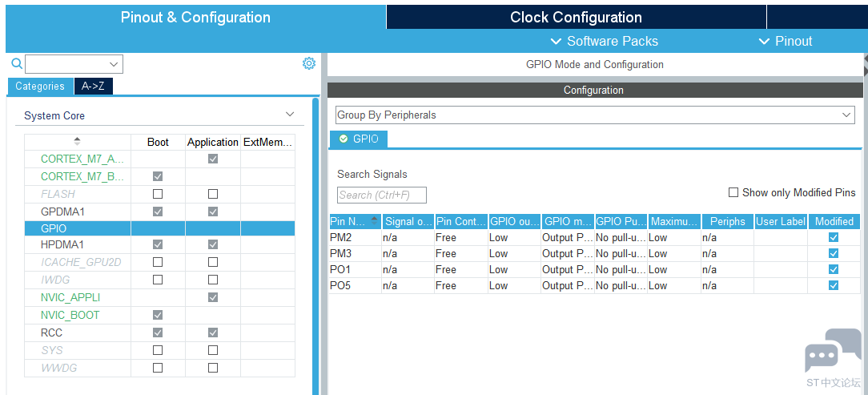
Task: Check Show only Modified Pins
Action: click(733, 193)
